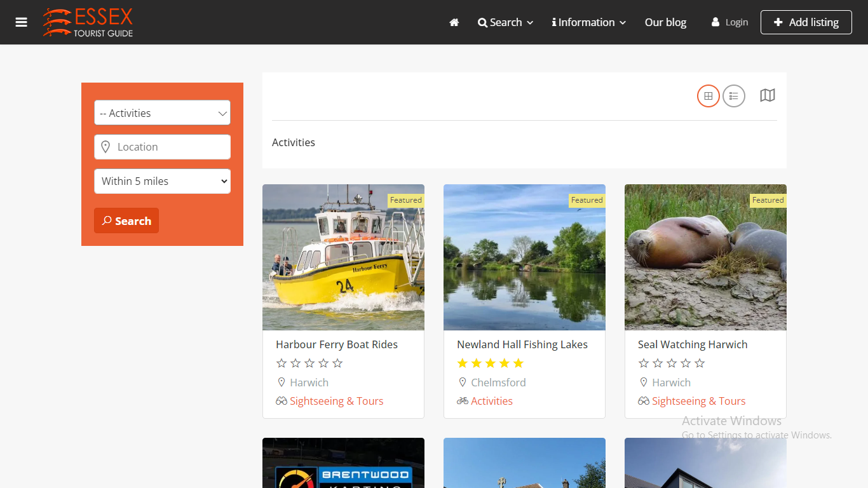868x488 pixels.
Task: Click the home icon in navbar
Action: (x=454, y=22)
